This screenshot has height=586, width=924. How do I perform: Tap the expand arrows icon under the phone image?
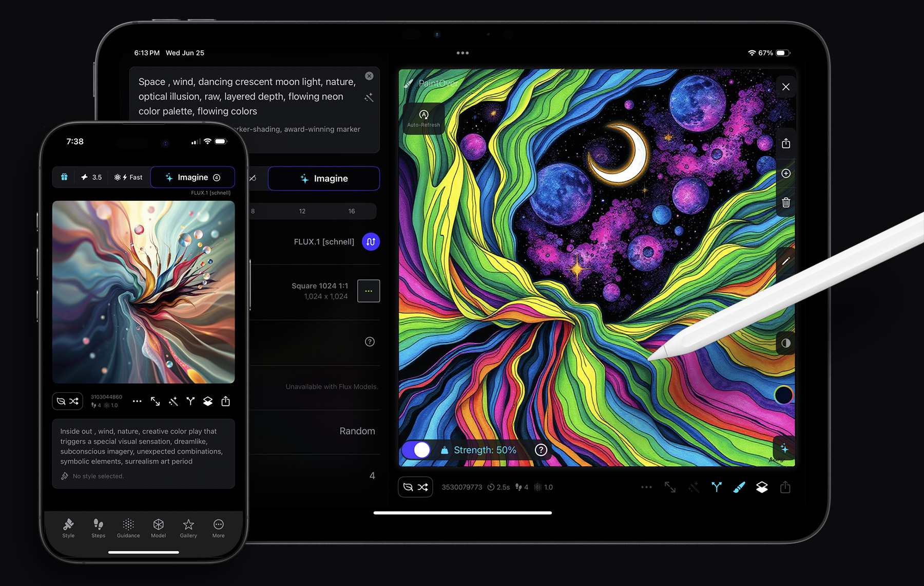[x=156, y=402]
